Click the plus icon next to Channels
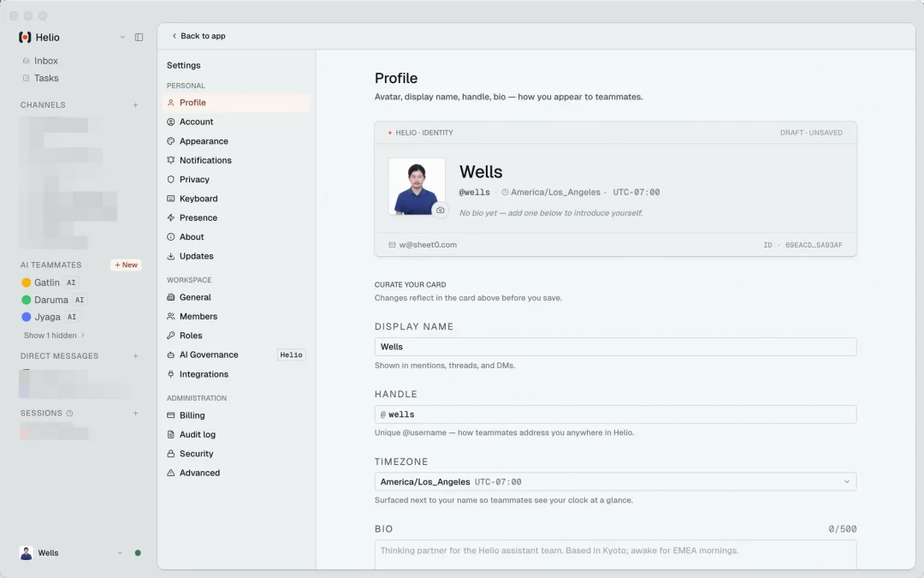This screenshot has width=924, height=578. pos(135,105)
